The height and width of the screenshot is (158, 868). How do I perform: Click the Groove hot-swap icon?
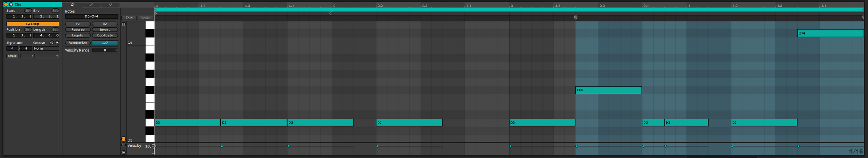coord(52,43)
